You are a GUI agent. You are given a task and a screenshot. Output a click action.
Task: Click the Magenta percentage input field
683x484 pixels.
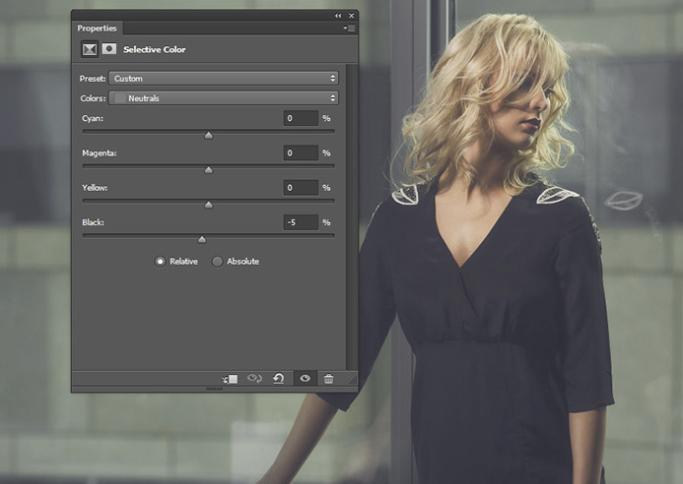pyautogui.click(x=300, y=153)
